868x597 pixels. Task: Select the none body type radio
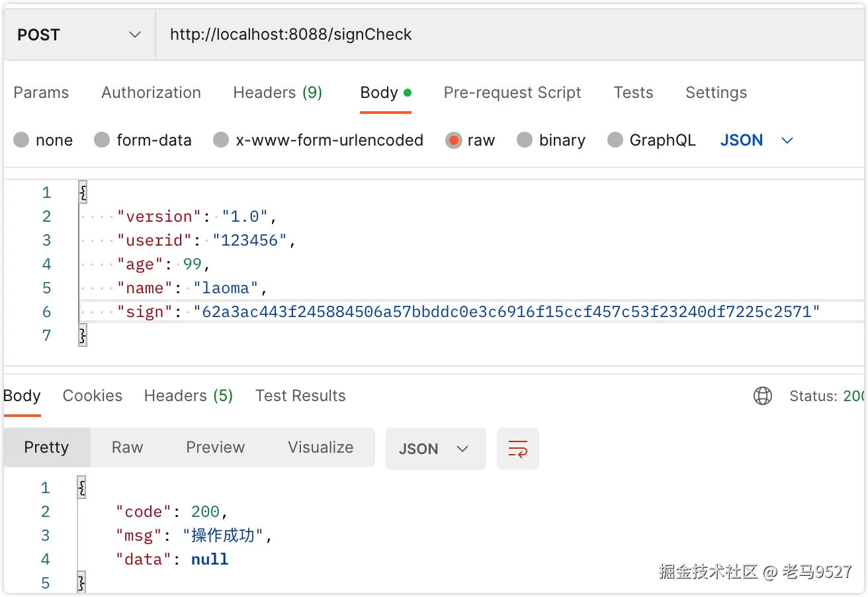point(22,140)
